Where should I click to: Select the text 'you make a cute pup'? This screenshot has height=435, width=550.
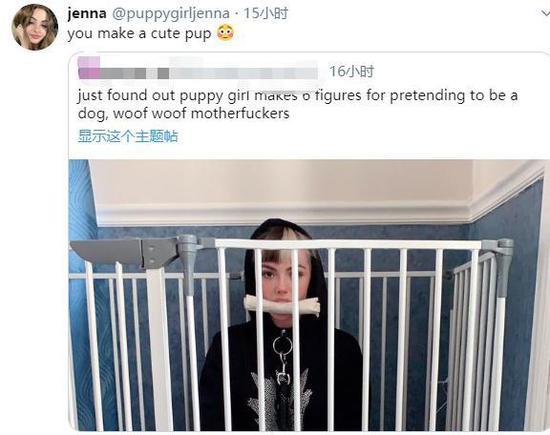click(x=139, y=34)
